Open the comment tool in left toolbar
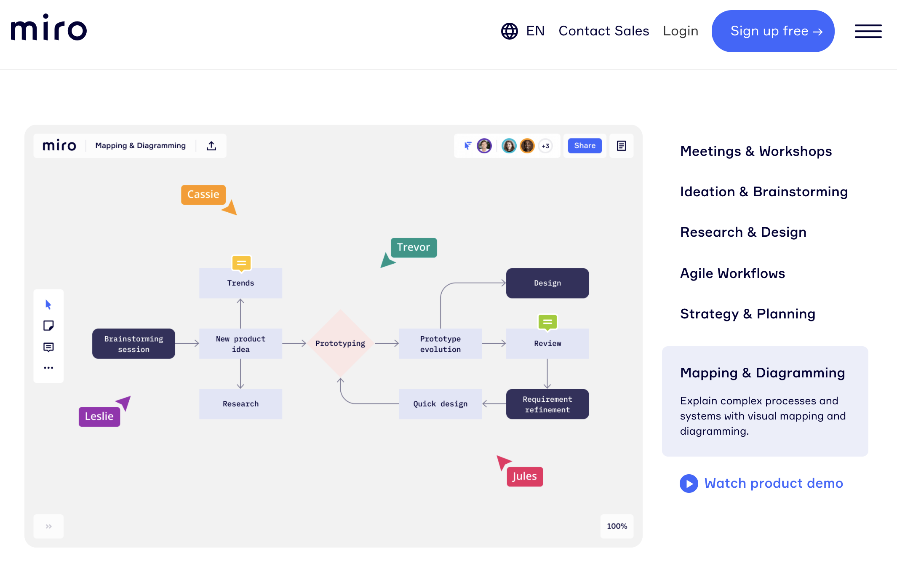 [48, 347]
